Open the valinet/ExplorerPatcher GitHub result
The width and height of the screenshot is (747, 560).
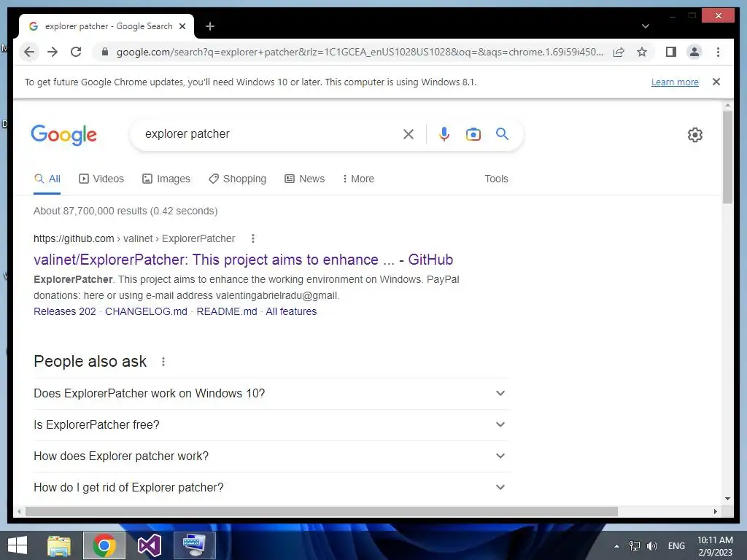tap(243, 260)
